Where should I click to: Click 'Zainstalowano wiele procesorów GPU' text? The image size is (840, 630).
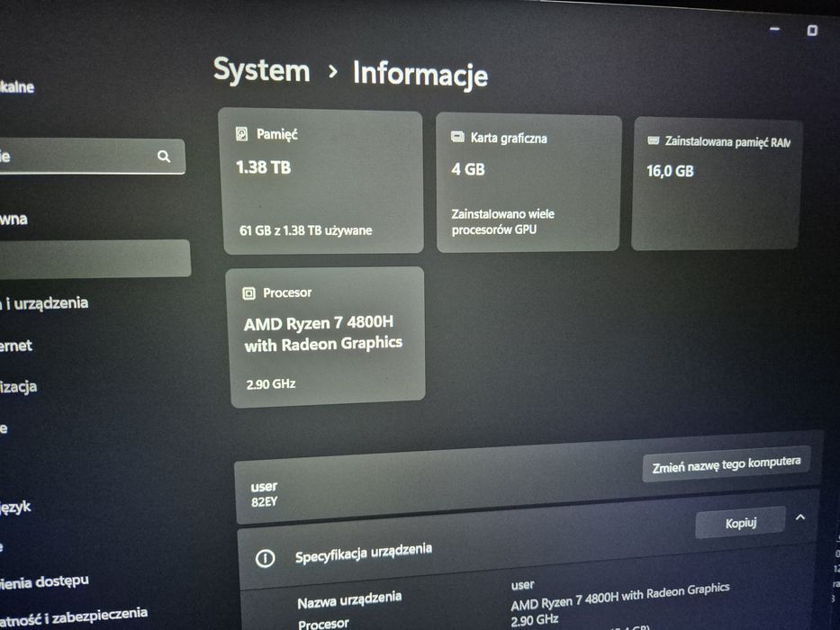[x=502, y=221]
